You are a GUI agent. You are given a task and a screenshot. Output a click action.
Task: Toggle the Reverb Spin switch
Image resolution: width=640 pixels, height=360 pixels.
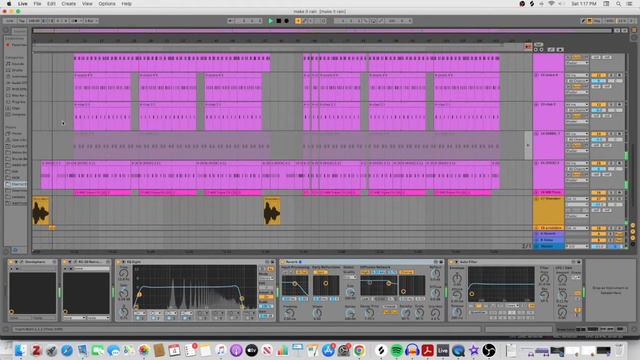(x=320, y=272)
